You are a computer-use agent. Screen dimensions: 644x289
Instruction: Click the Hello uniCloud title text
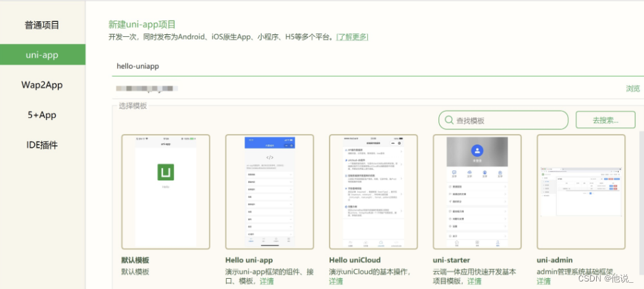[355, 260]
